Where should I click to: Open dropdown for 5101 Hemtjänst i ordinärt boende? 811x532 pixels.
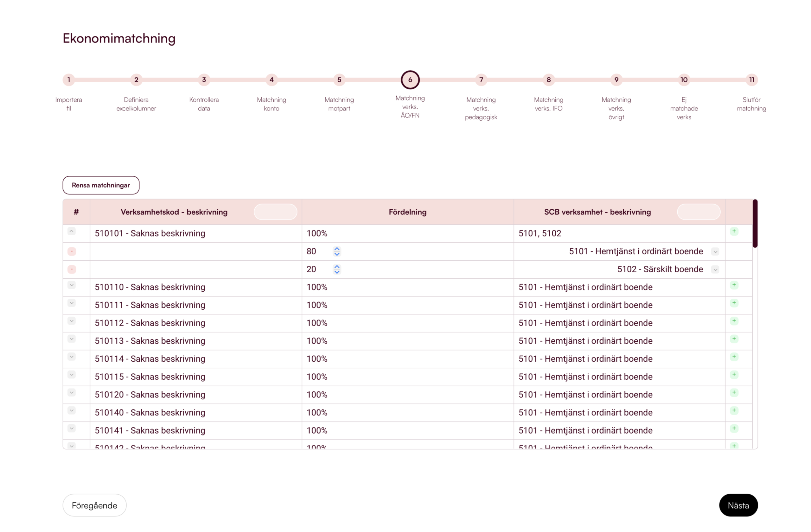point(715,252)
